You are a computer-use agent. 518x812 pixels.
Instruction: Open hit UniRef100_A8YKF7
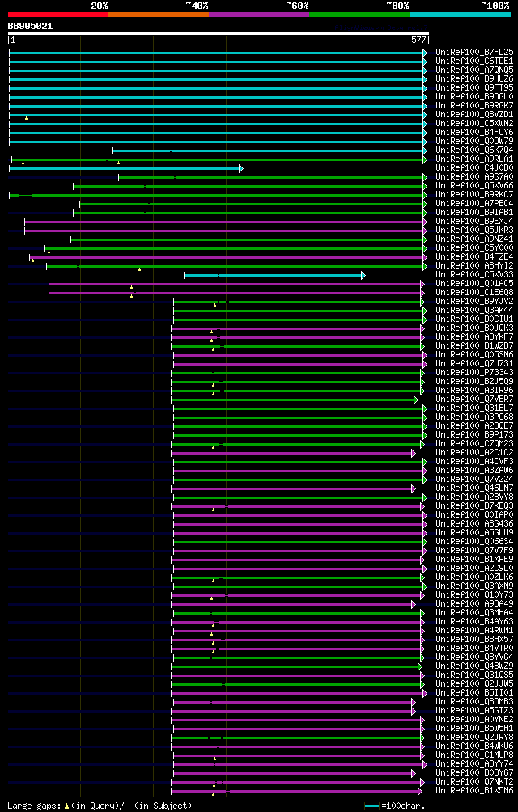pyautogui.click(x=474, y=337)
